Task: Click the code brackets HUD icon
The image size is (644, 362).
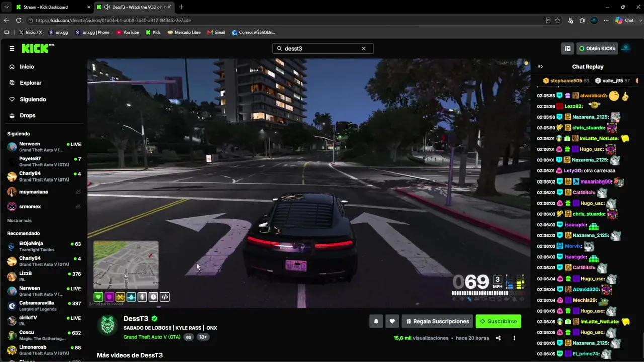Action: coord(165,297)
